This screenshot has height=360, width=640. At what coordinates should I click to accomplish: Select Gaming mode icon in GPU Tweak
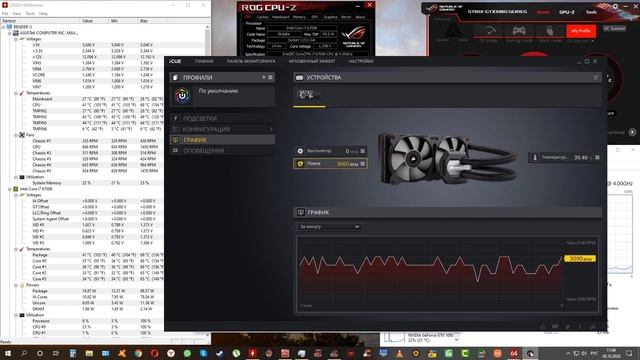click(x=519, y=31)
